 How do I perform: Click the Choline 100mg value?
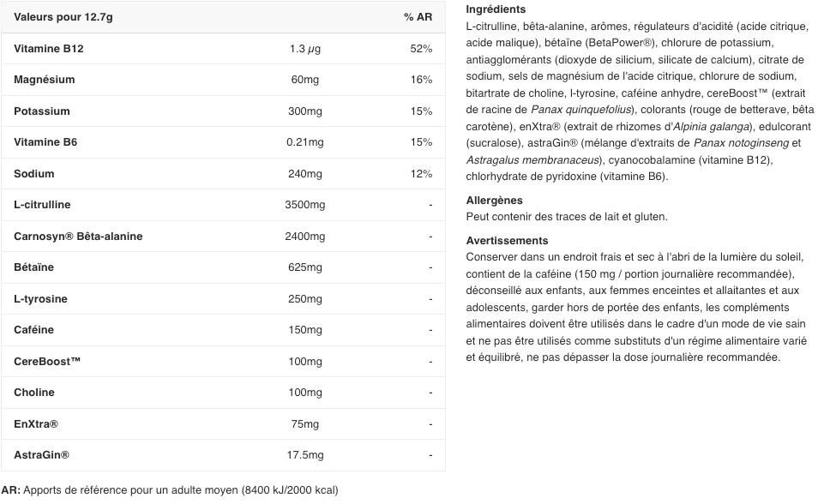pos(304,393)
